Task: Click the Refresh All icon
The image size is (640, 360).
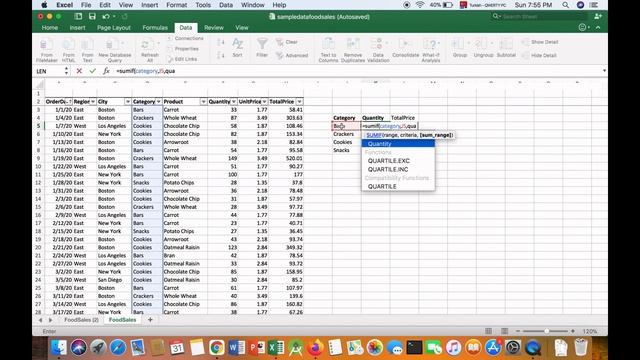Action: coord(149,44)
